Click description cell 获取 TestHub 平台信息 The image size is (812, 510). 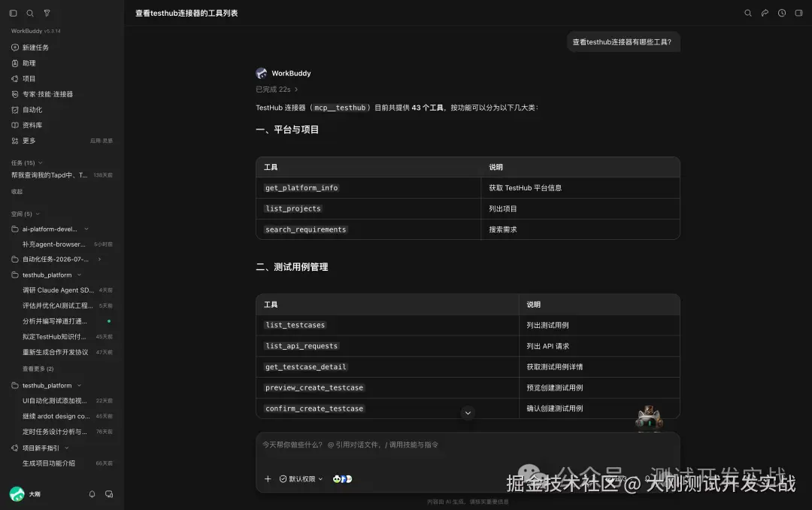[525, 187]
